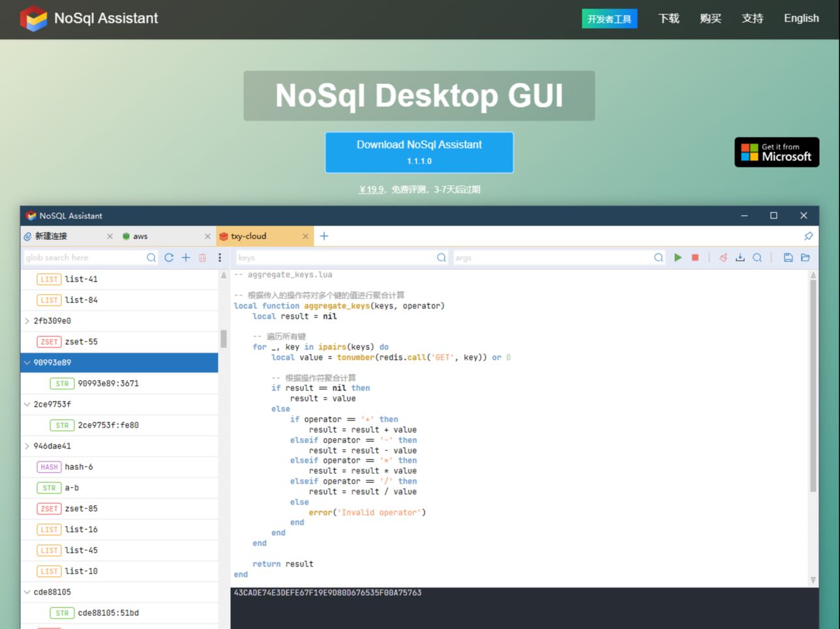
Task: Open a new connection with the plus tab icon
Action: pos(324,236)
